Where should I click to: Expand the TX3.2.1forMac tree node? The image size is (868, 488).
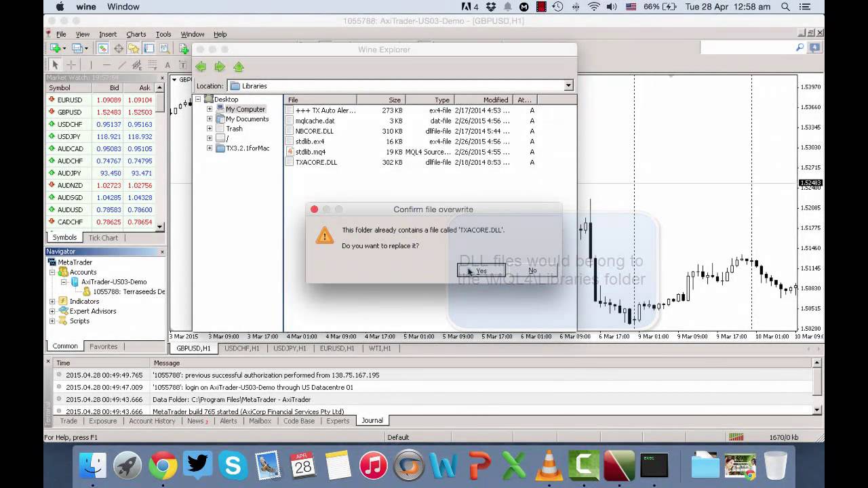[210, 148]
